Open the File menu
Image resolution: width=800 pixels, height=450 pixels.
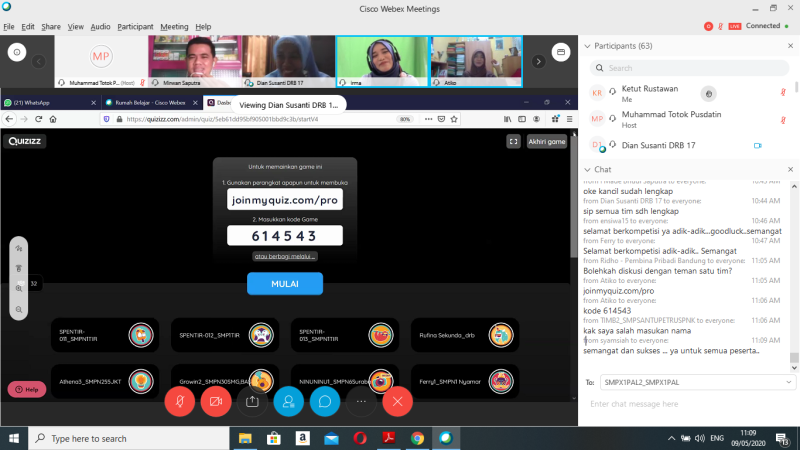click(9, 27)
